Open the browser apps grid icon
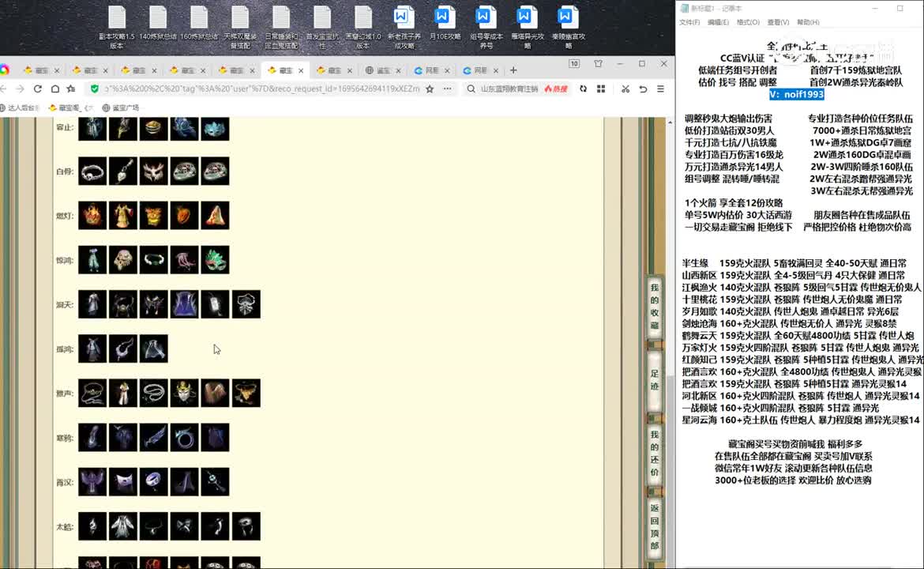Image resolution: width=924 pixels, height=569 pixels. 601,89
